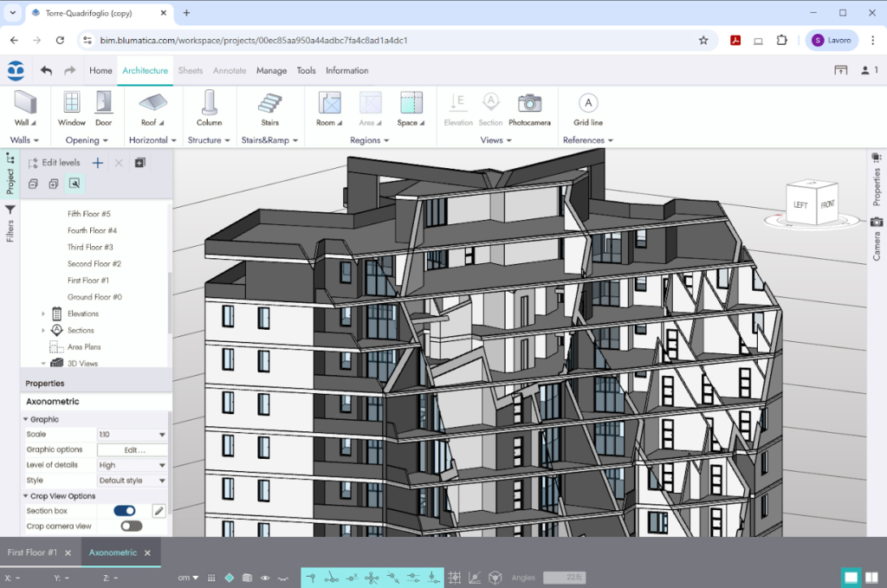Open the Axonometric view tab
Image resolution: width=887 pixels, height=588 pixels.
[x=113, y=551]
